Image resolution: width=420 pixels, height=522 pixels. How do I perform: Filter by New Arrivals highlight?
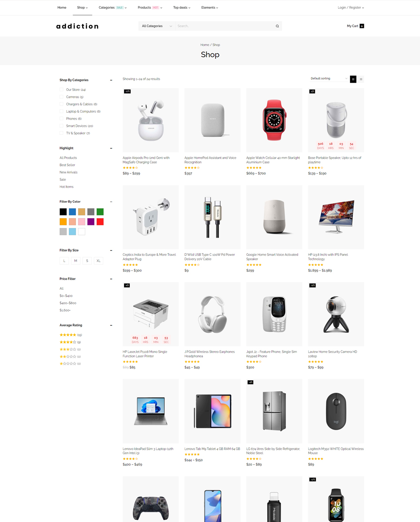point(68,172)
